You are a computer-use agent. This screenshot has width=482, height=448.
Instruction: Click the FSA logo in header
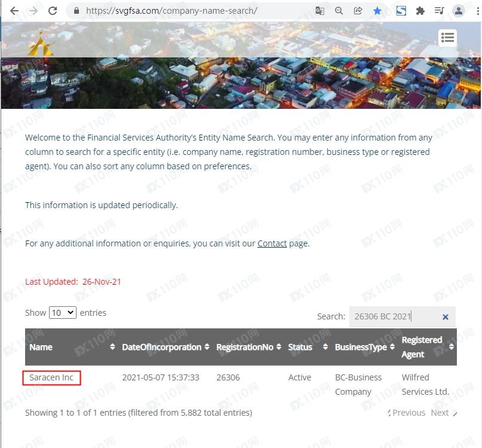(x=41, y=44)
